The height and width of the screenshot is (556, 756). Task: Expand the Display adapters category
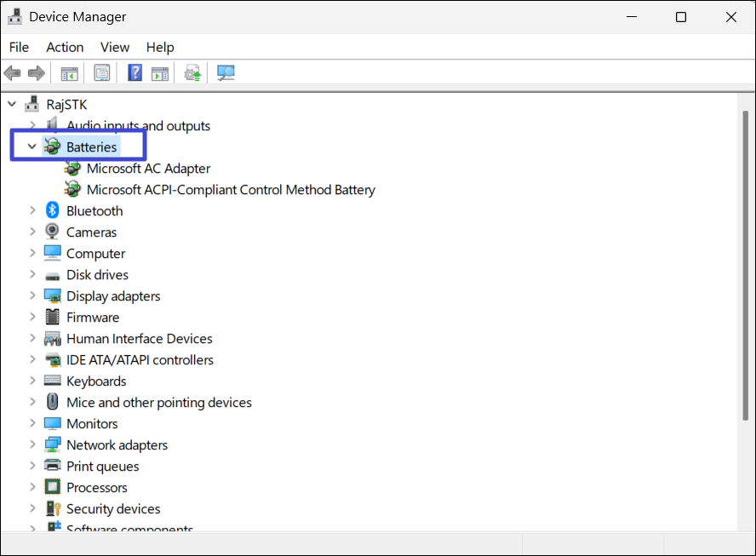pyautogui.click(x=32, y=295)
